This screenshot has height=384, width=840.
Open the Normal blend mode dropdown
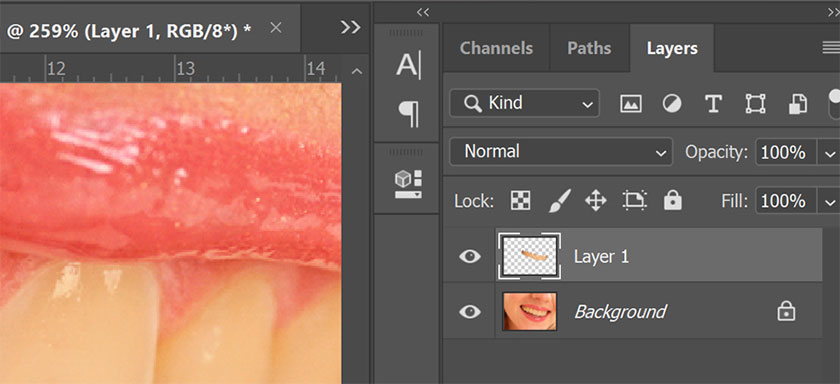click(561, 152)
